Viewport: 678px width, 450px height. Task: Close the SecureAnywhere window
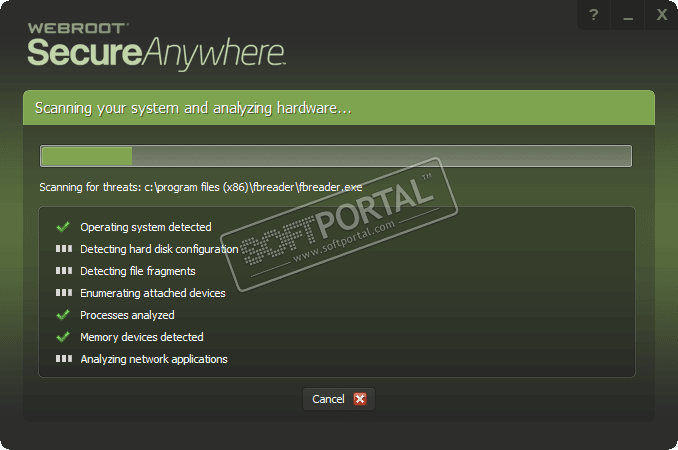pos(661,15)
